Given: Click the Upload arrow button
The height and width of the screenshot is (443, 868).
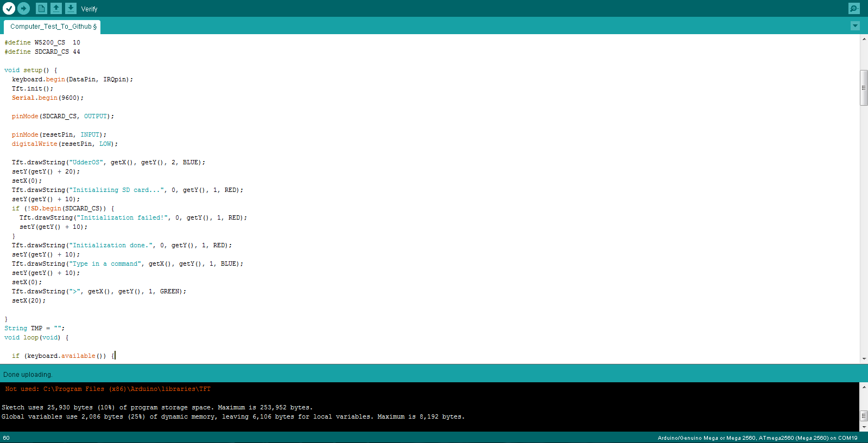Looking at the screenshot, I should 24,9.
